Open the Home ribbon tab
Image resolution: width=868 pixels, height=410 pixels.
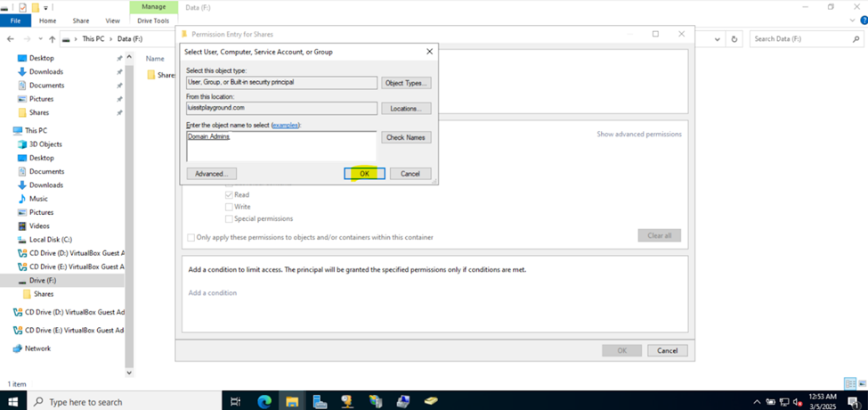coord(47,20)
